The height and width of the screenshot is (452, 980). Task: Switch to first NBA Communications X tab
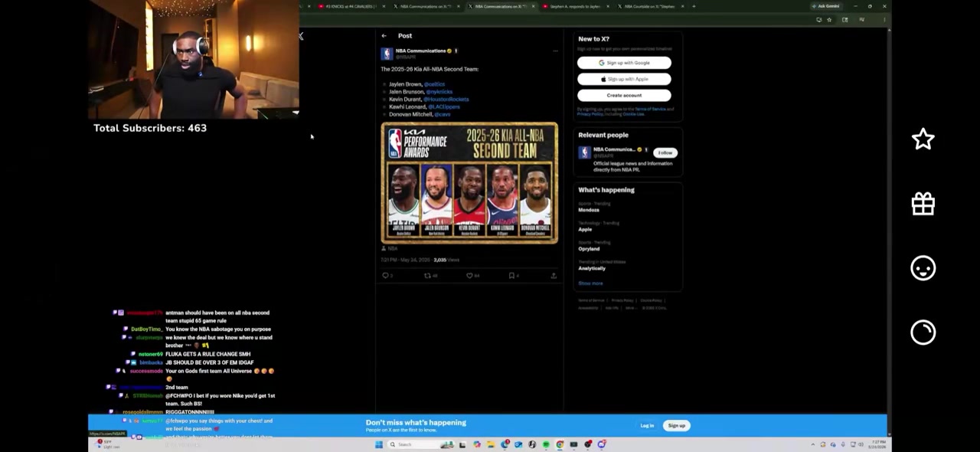pyautogui.click(x=425, y=6)
